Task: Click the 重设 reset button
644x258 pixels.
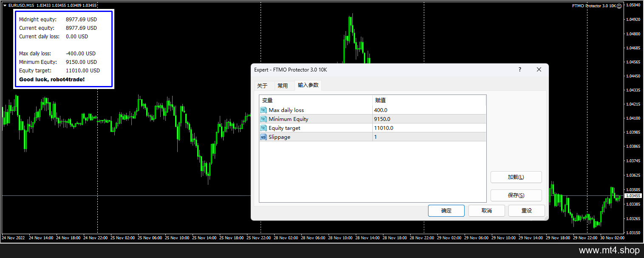Action: click(x=527, y=211)
